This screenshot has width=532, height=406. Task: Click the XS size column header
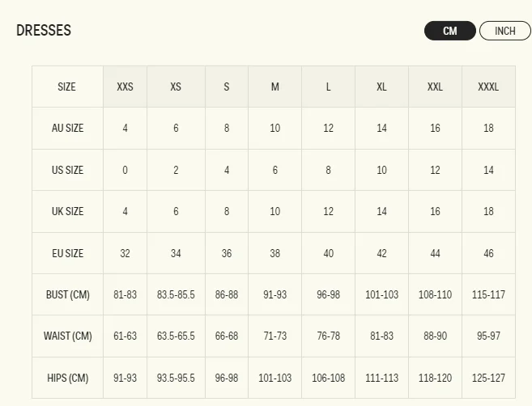[176, 87]
